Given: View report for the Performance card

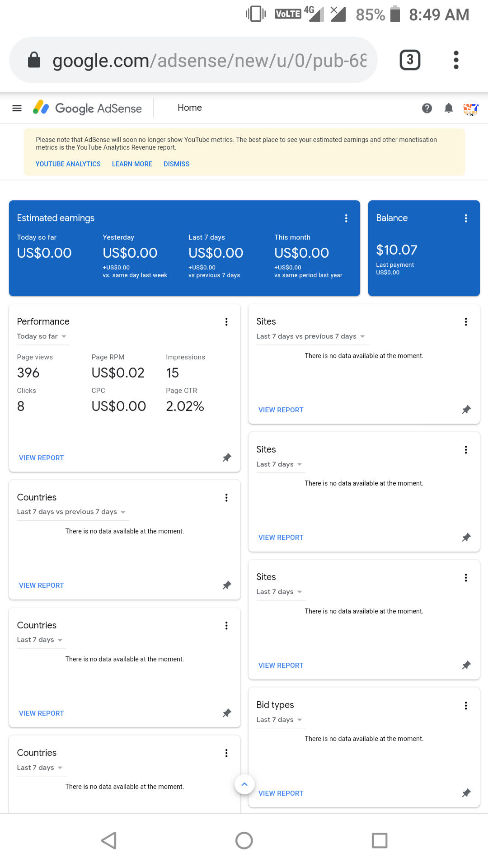Looking at the screenshot, I should [42, 458].
